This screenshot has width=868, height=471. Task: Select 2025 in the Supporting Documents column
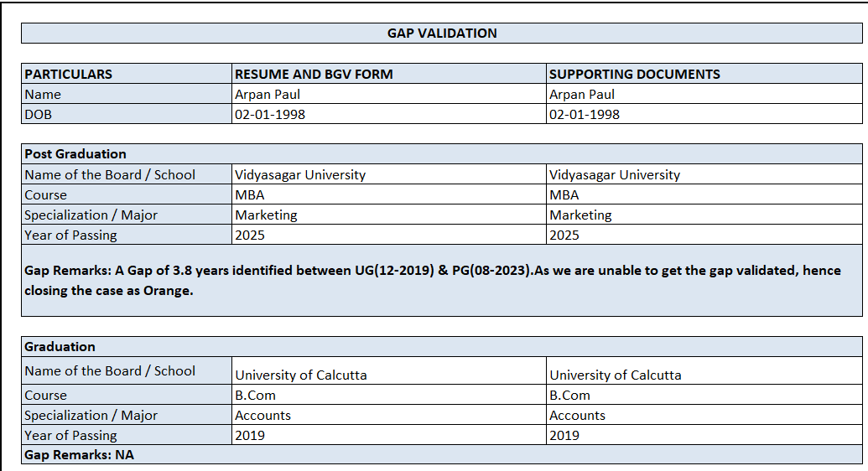(564, 235)
